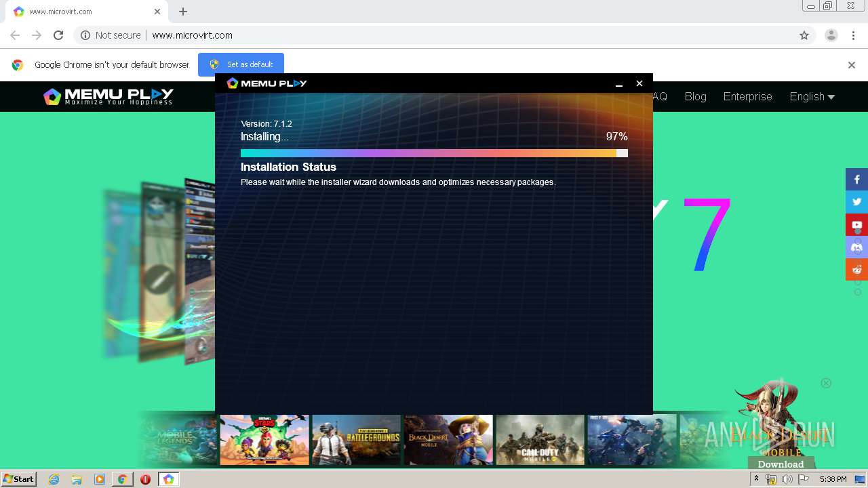Expand the English language dropdown
The height and width of the screenshot is (488, 868).
[x=812, y=96]
